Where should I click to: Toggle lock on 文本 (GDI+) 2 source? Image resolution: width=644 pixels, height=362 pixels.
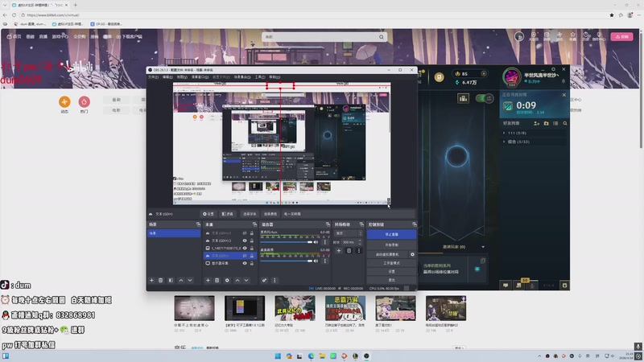pyautogui.click(x=251, y=241)
